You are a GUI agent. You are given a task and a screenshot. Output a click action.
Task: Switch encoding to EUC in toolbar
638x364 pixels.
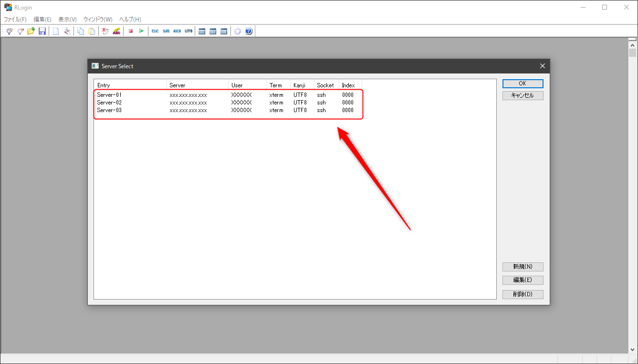[155, 31]
